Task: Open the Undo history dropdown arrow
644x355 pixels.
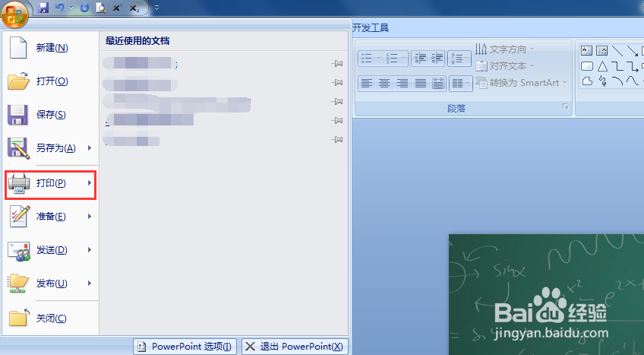Action: pos(71,8)
